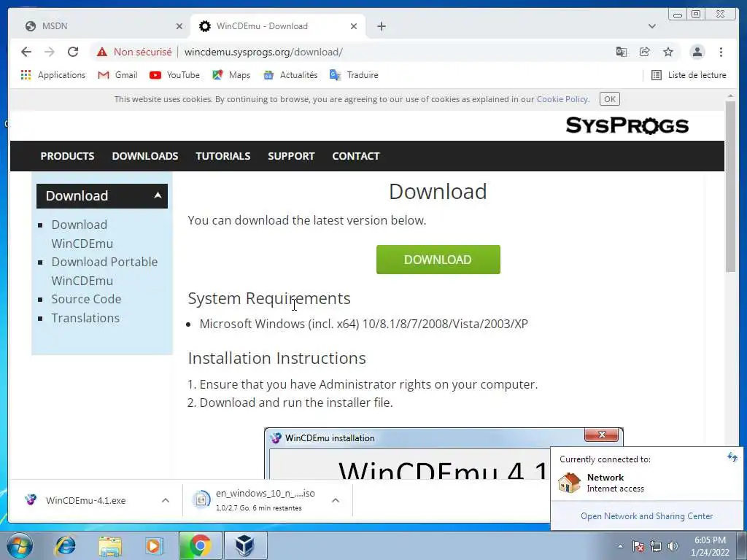This screenshot has width=747, height=560.
Task: Open a new browser tab
Action: coord(381,26)
